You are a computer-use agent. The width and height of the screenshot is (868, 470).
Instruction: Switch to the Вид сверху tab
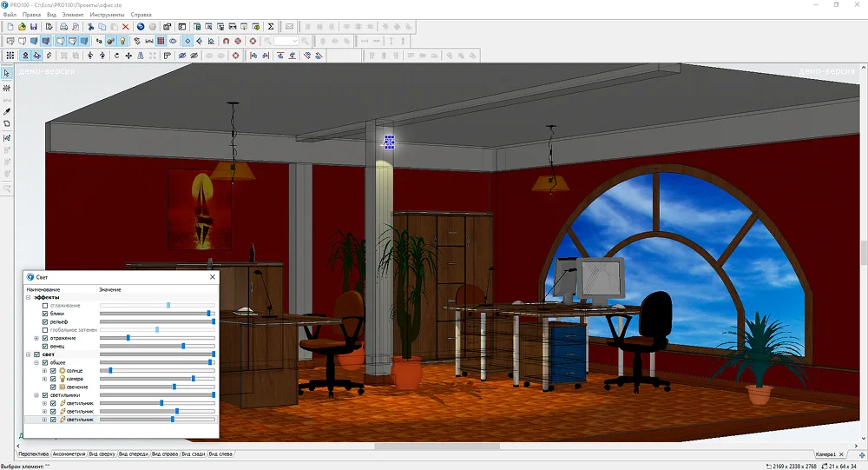pyautogui.click(x=102, y=453)
